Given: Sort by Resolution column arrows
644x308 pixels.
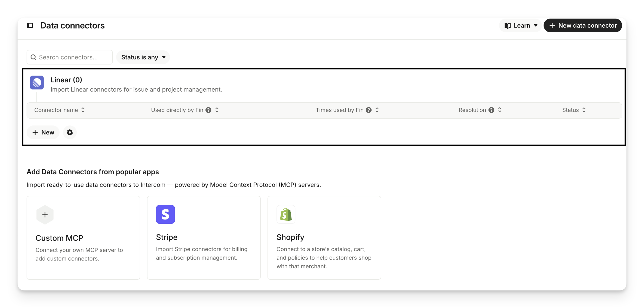Looking at the screenshot, I should (x=500, y=110).
